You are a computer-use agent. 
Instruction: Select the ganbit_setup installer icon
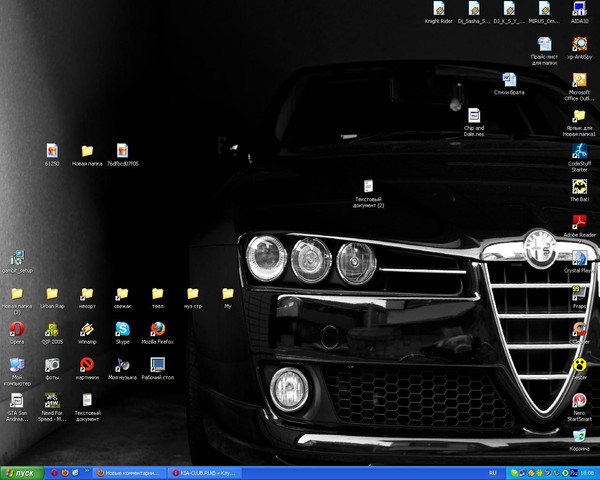(17, 258)
